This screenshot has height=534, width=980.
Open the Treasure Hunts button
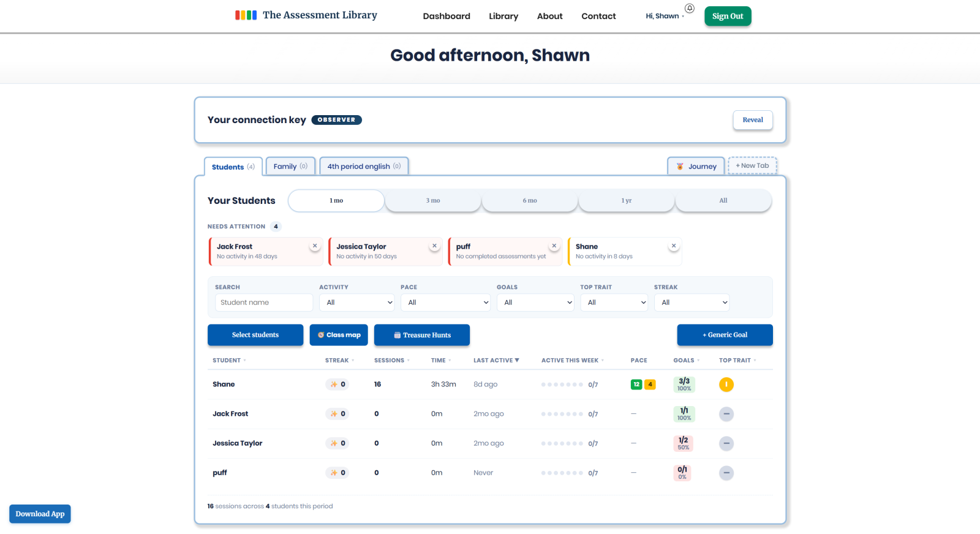pyautogui.click(x=422, y=335)
